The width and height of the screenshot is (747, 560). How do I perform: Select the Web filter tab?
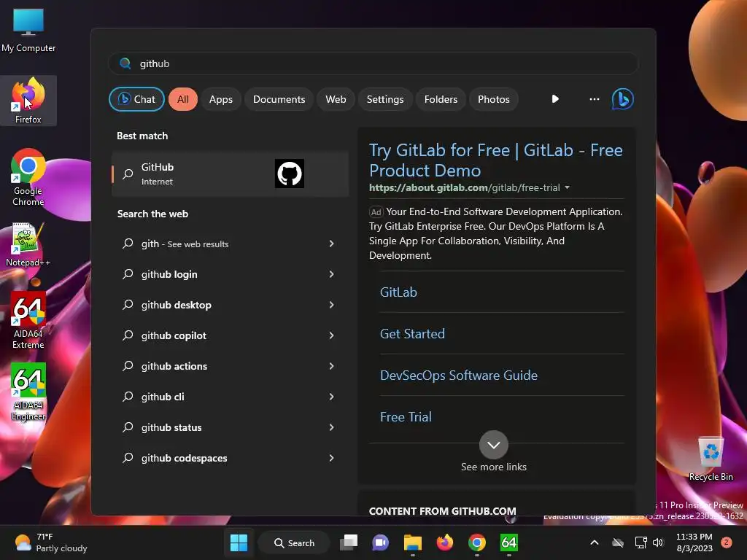tap(336, 99)
